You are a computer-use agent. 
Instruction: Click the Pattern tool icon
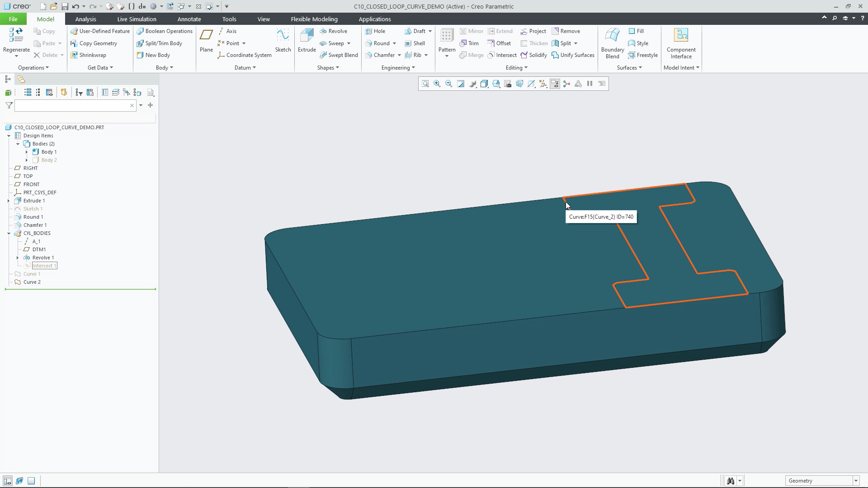pos(447,35)
